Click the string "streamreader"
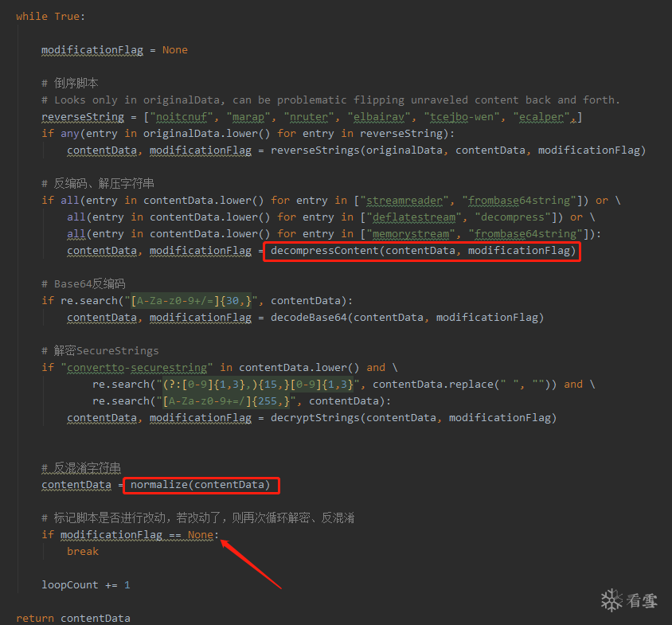Screen dimensions: 672x625 point(404,201)
